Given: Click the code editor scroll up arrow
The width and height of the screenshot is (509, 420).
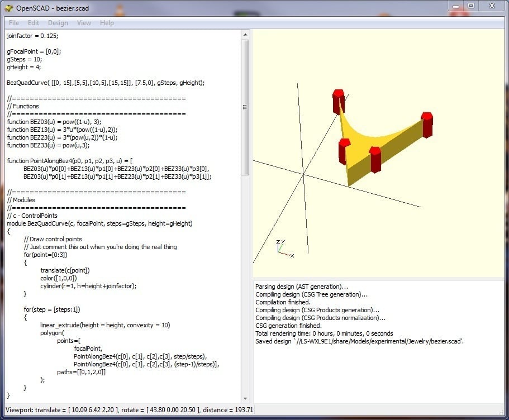Looking at the screenshot, I should coord(245,35).
